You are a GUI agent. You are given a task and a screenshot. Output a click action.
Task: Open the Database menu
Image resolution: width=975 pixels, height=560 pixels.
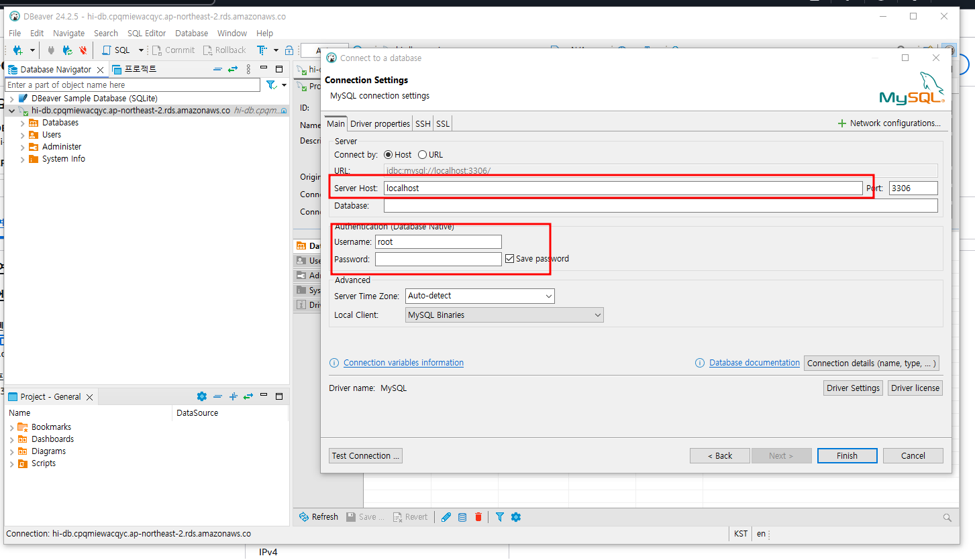(x=191, y=33)
